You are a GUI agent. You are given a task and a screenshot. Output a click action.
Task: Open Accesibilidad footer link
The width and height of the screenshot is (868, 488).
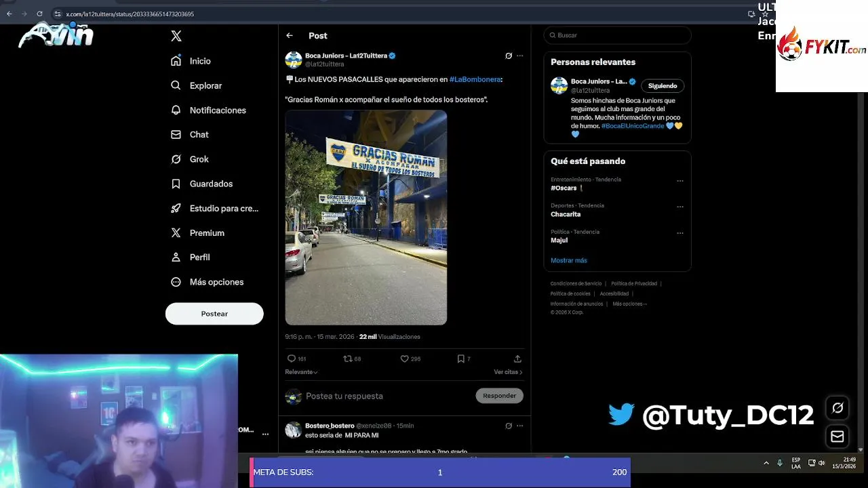point(614,293)
